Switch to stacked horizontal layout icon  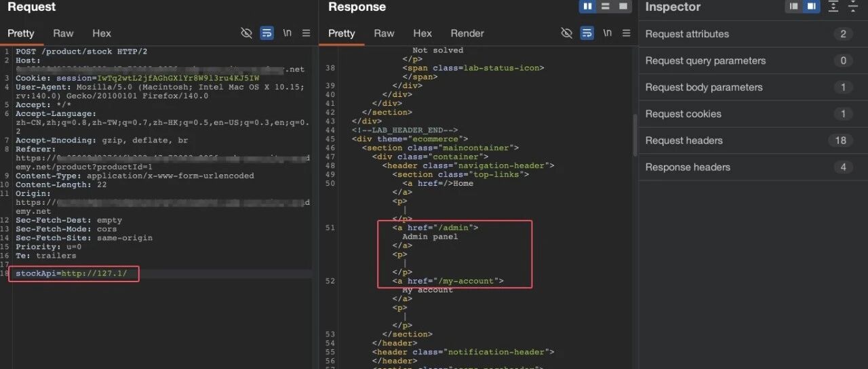pos(605,7)
